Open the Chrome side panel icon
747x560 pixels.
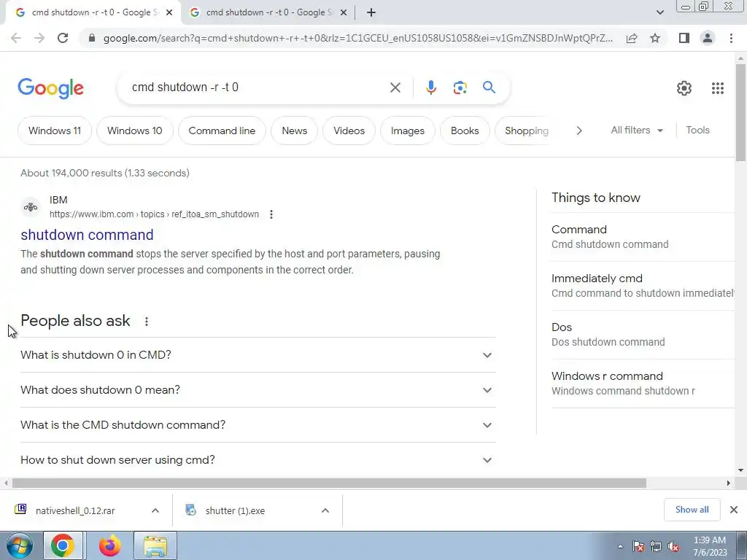click(684, 38)
